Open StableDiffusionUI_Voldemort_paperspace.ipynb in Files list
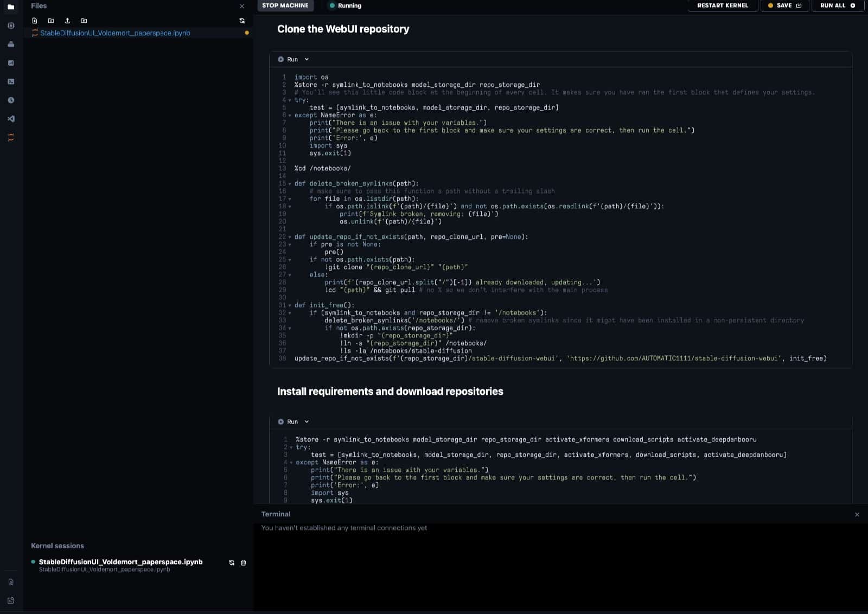 click(x=115, y=33)
